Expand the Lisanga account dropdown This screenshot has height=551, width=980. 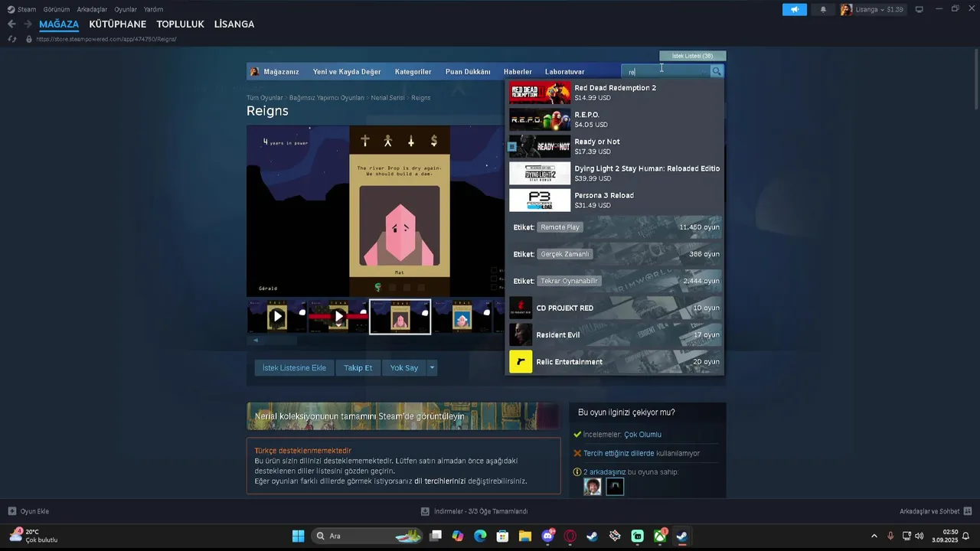(x=879, y=9)
